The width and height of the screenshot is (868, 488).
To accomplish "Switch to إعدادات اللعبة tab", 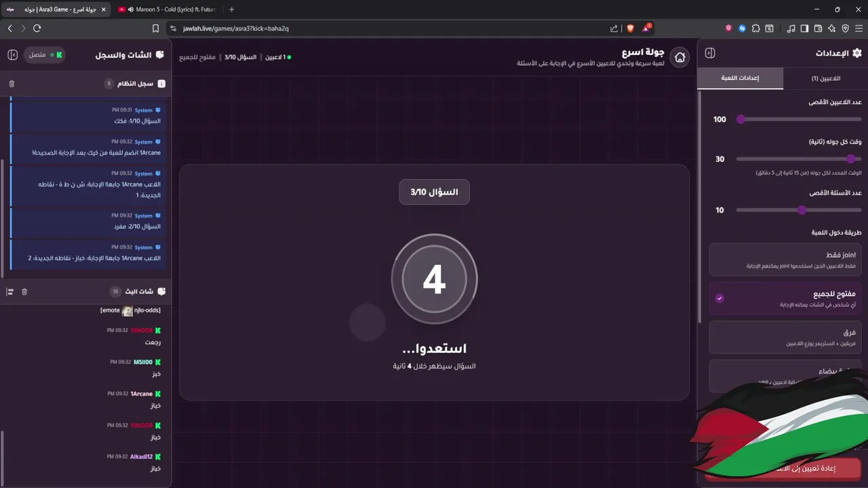I will pos(740,78).
